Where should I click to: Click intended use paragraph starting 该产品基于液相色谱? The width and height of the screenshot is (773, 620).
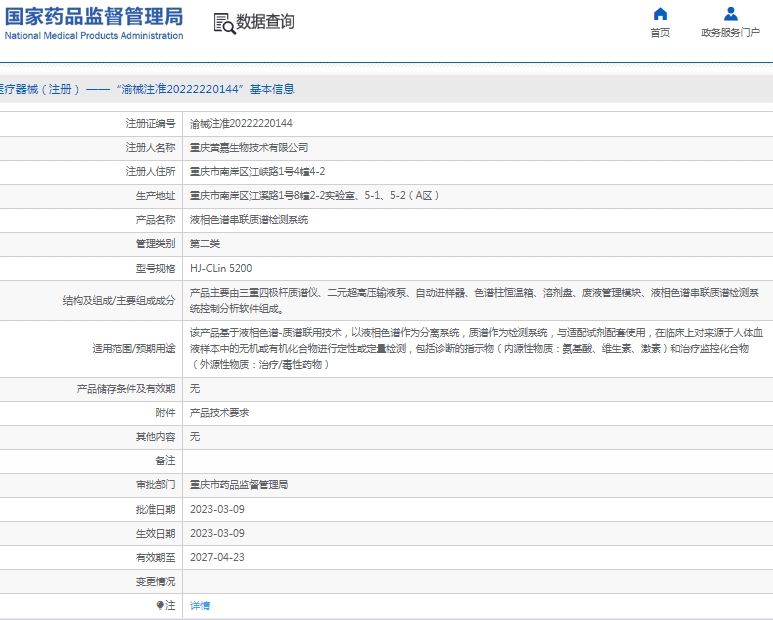476,348
